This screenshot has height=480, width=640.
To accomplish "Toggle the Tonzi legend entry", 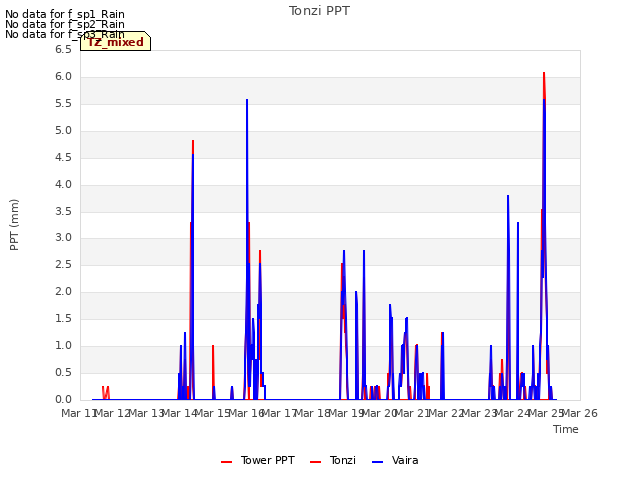I will tap(333, 460).
